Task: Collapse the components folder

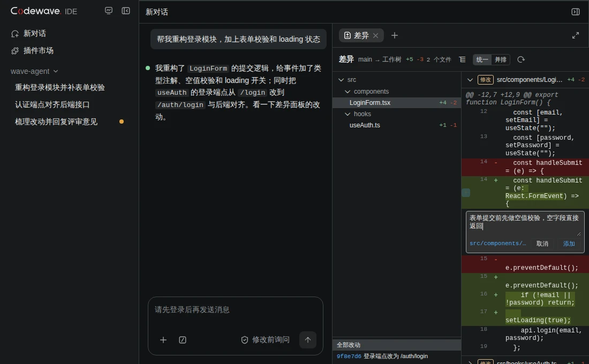Action: click(x=348, y=92)
